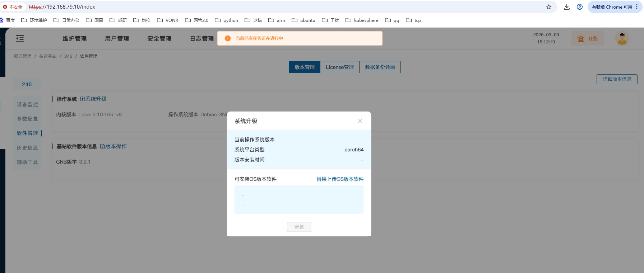Click the 详细版本信息 button
Viewport: 644px width, 273px height.
(617, 79)
